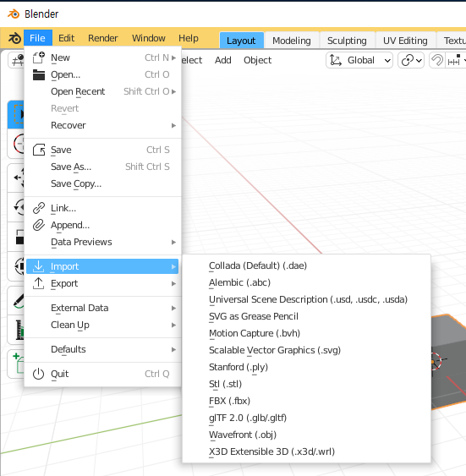This screenshot has height=476, width=466.
Task: Switch to the Modeling workspace tab
Action: pos(292,41)
